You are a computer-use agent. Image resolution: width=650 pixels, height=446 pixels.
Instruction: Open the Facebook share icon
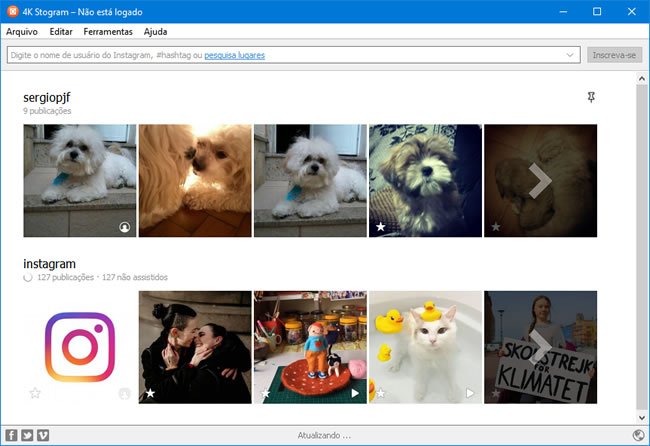[11, 435]
